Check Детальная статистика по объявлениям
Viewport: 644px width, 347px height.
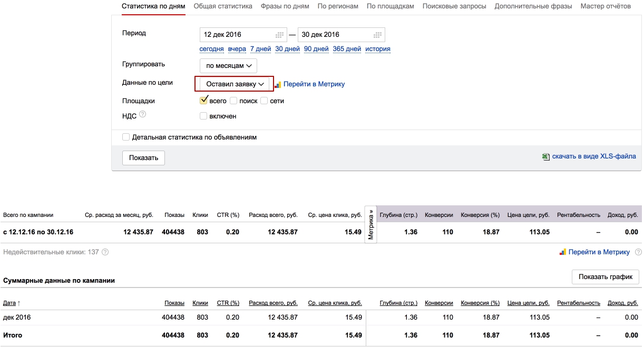pyautogui.click(x=125, y=137)
